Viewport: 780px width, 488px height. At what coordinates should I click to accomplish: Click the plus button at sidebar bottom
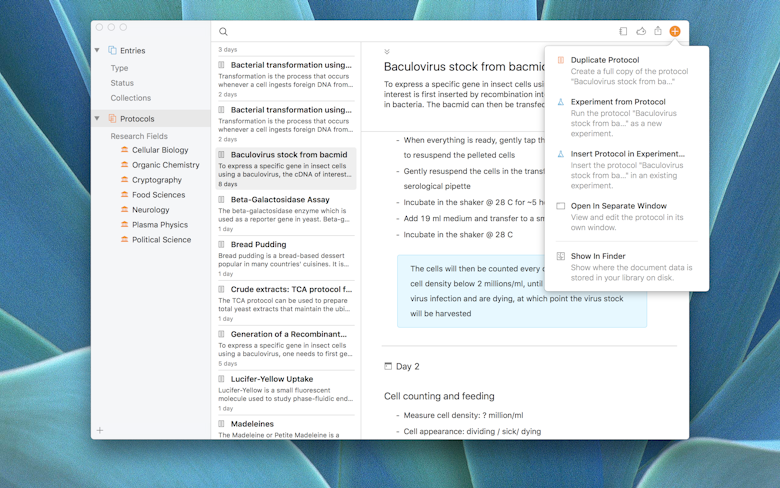[x=99, y=430]
